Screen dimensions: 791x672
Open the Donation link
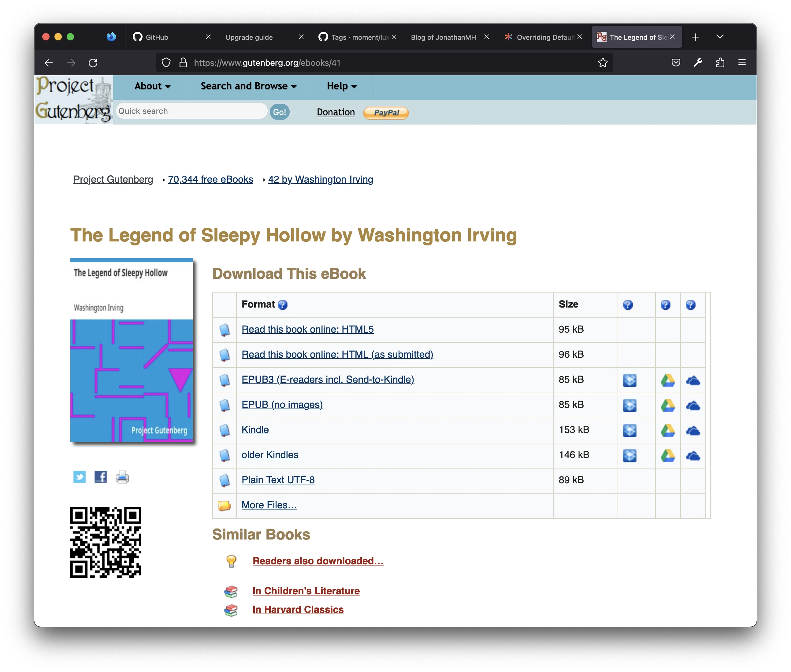click(x=336, y=112)
